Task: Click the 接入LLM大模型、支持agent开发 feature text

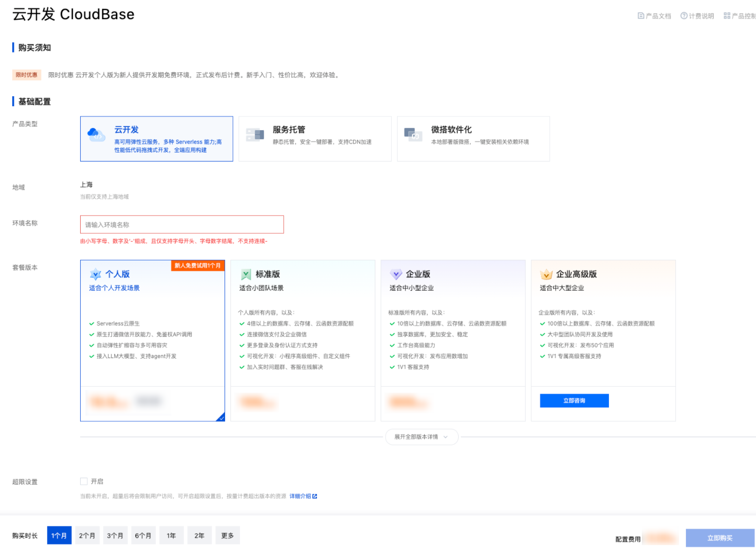Action: 136,357
